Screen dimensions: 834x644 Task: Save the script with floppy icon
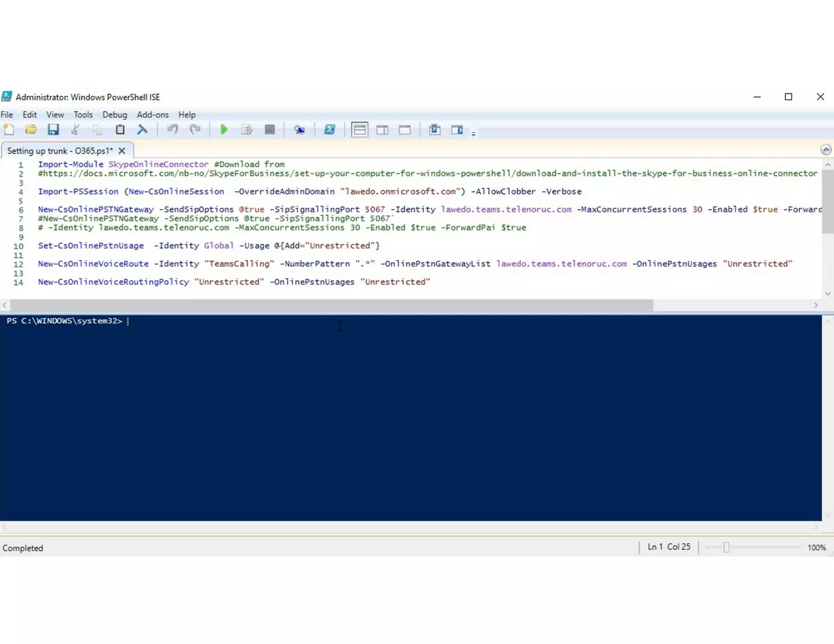pos(53,130)
